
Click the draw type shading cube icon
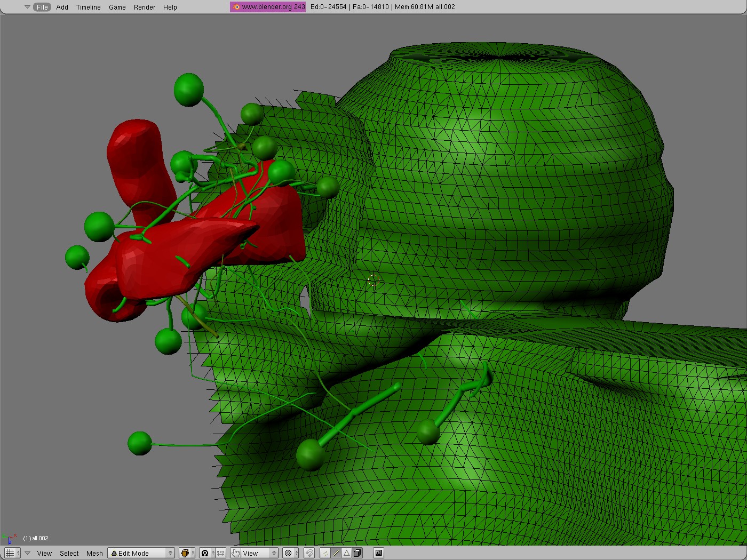(185, 553)
